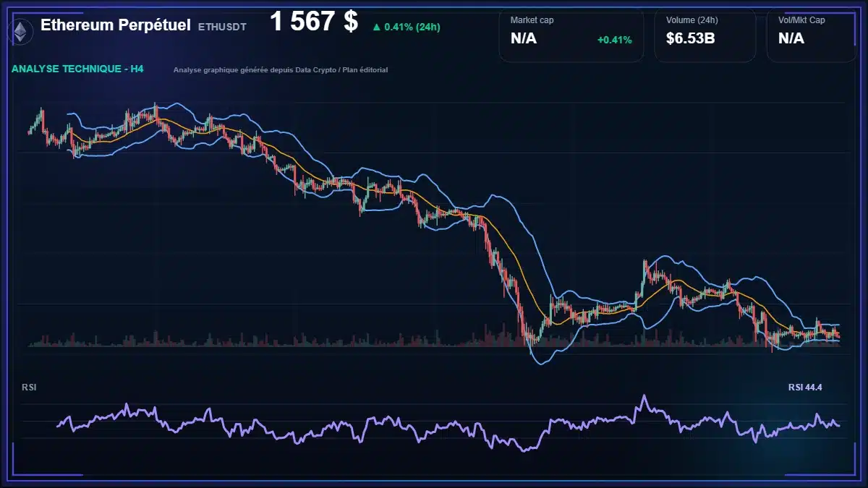Viewport: 868px width, 488px height.
Task: Click the candlestick price chart
Action: [x=434, y=231]
